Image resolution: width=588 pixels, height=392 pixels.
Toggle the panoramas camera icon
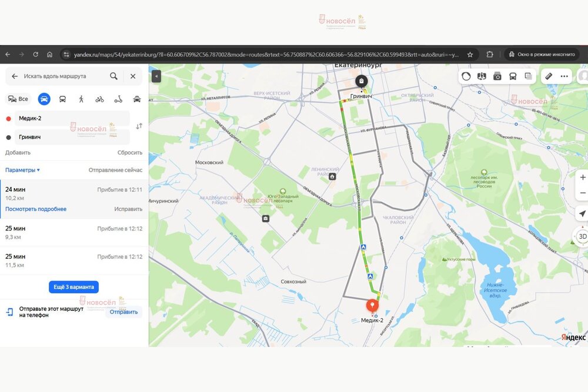click(497, 76)
